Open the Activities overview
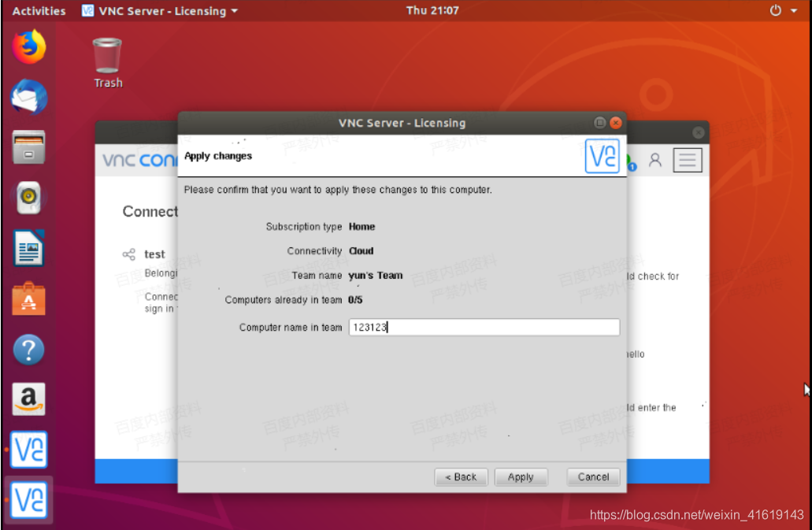 pos(39,11)
